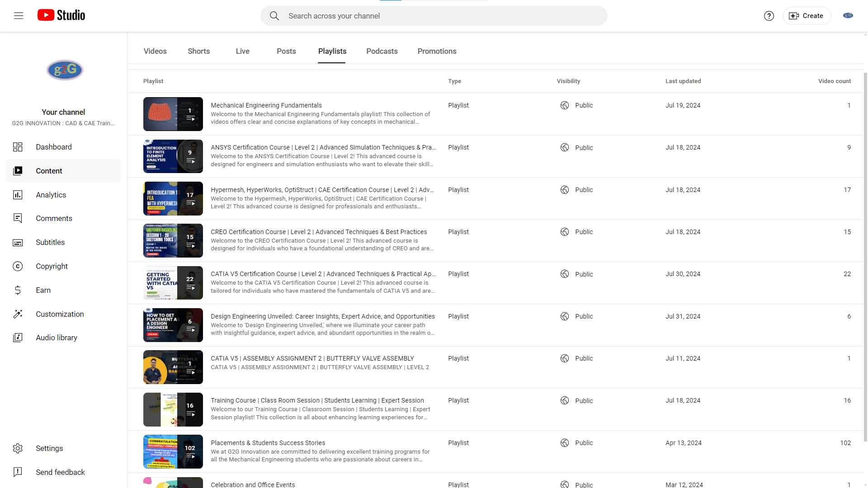
Task: Click the Copyright circle icon
Action: click(18, 267)
